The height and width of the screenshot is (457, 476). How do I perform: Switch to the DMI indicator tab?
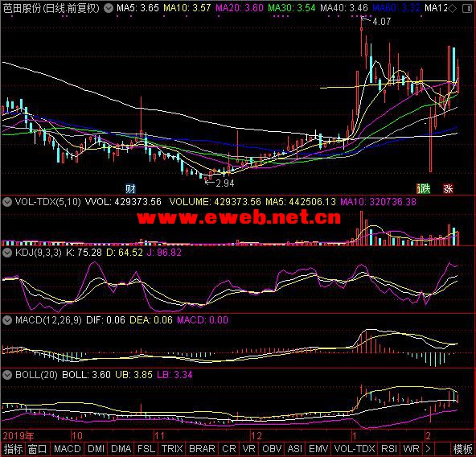click(x=96, y=449)
